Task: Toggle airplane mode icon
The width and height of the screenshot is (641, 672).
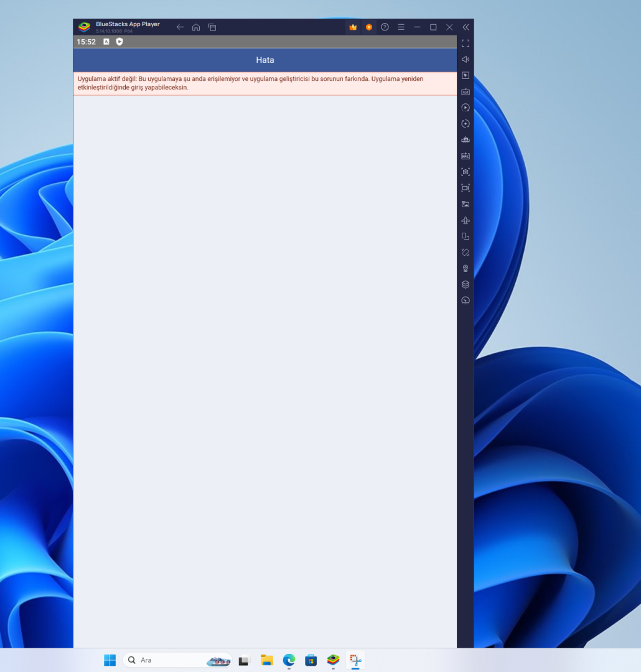Action: point(466,220)
